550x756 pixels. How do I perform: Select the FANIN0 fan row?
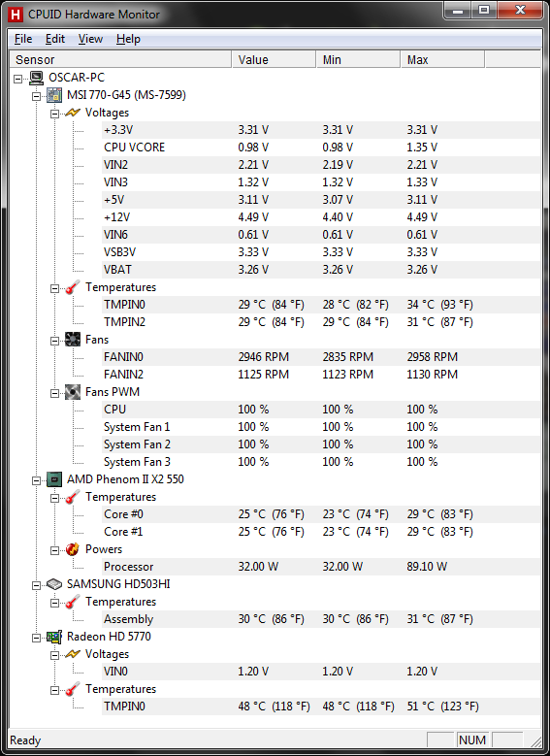point(321,357)
